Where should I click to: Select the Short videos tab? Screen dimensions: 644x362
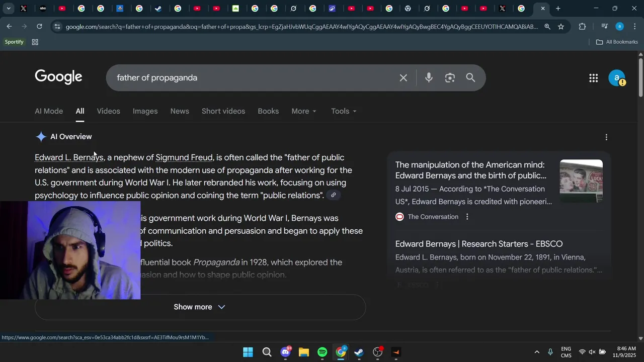(x=223, y=111)
